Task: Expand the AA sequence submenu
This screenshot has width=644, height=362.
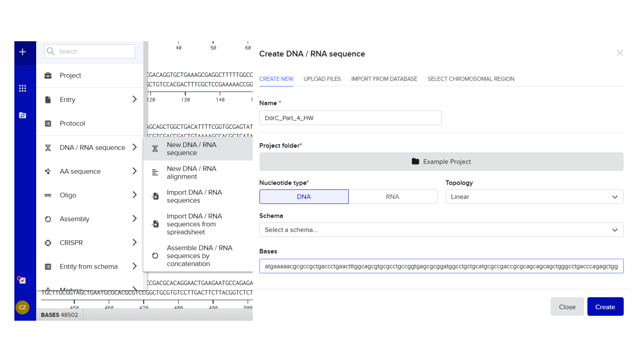Action: click(134, 171)
